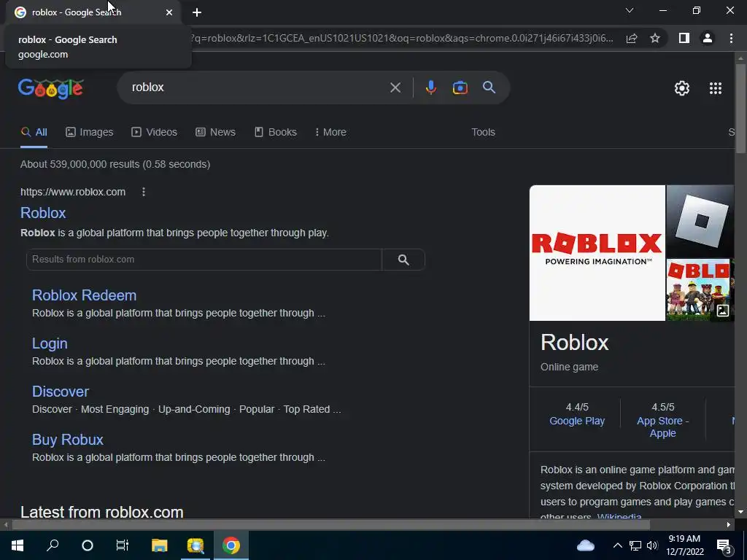Viewport: 747px width, 560px height.
Task: Clear the roblox search query with X
Action: 395,87
